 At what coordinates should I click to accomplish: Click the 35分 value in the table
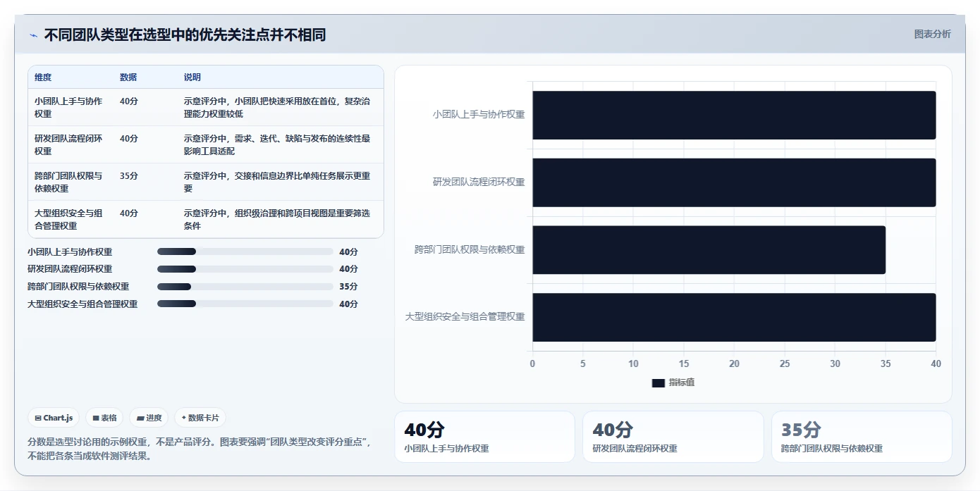click(x=129, y=175)
